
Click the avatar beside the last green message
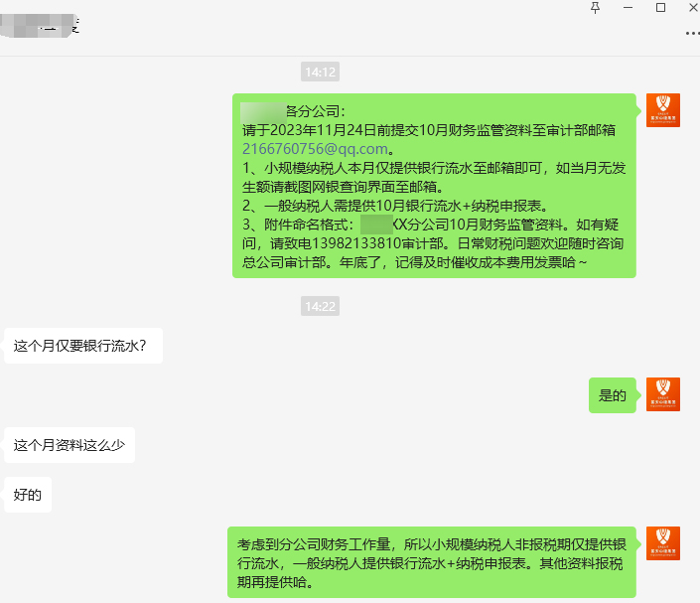coord(663,543)
